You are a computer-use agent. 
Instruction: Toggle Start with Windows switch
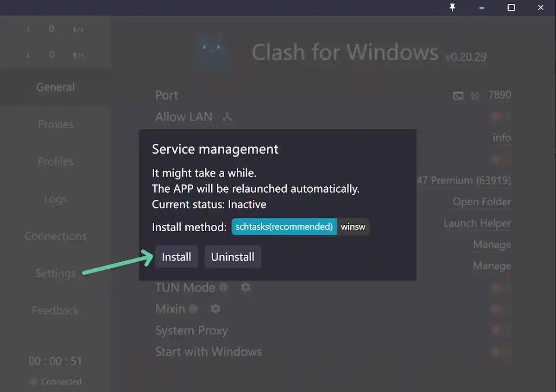pos(501,352)
